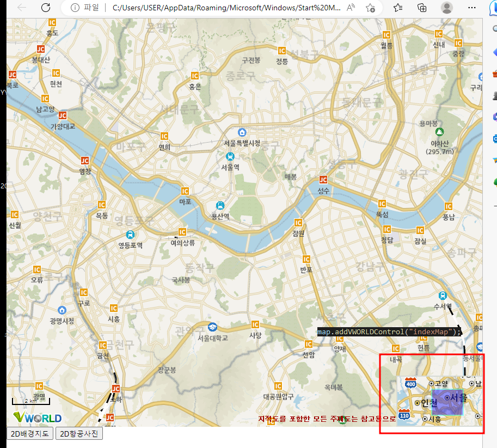Click the 사당 IC marker
This screenshot has height=448, width=497.
point(255,324)
